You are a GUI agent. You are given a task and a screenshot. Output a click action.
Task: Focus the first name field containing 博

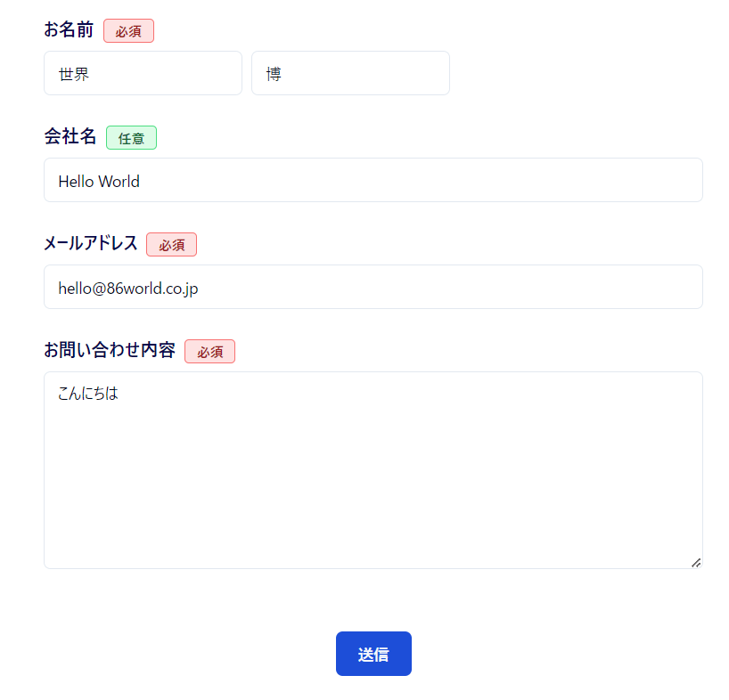click(x=350, y=73)
